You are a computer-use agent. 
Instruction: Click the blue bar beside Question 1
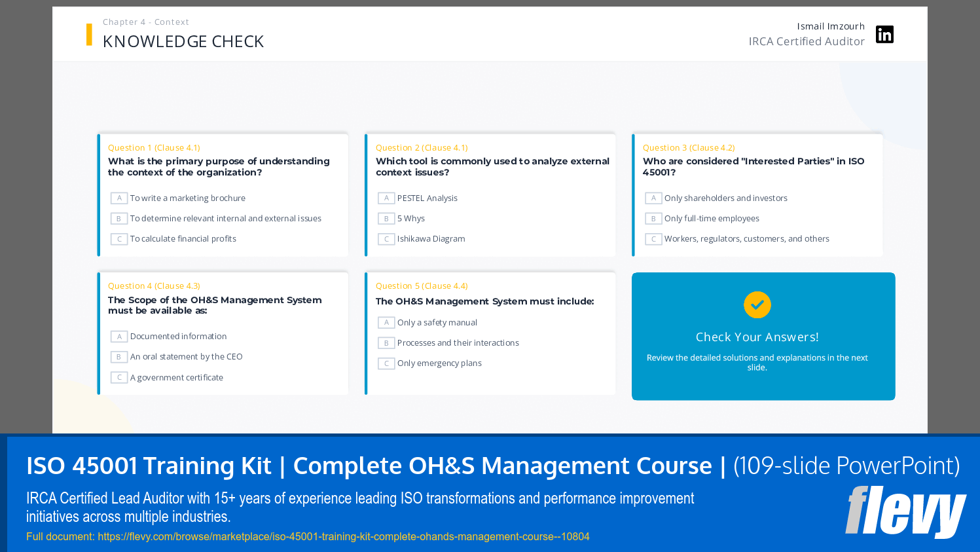[x=99, y=193]
